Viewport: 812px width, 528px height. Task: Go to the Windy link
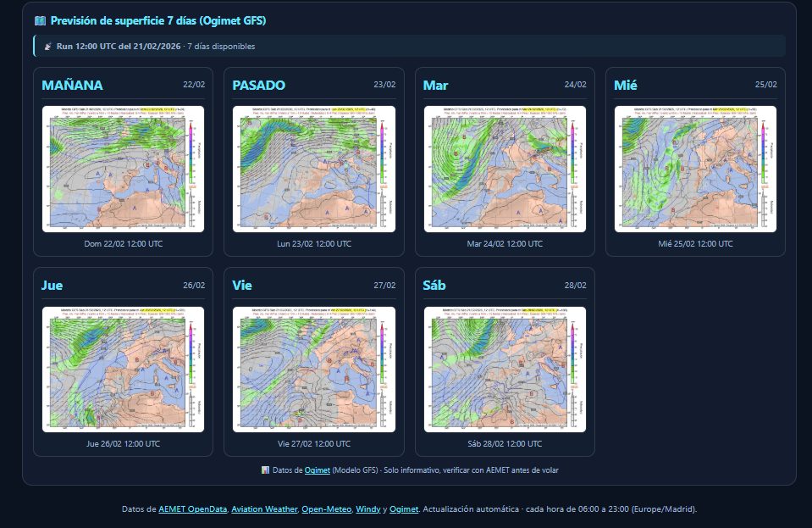click(367, 509)
